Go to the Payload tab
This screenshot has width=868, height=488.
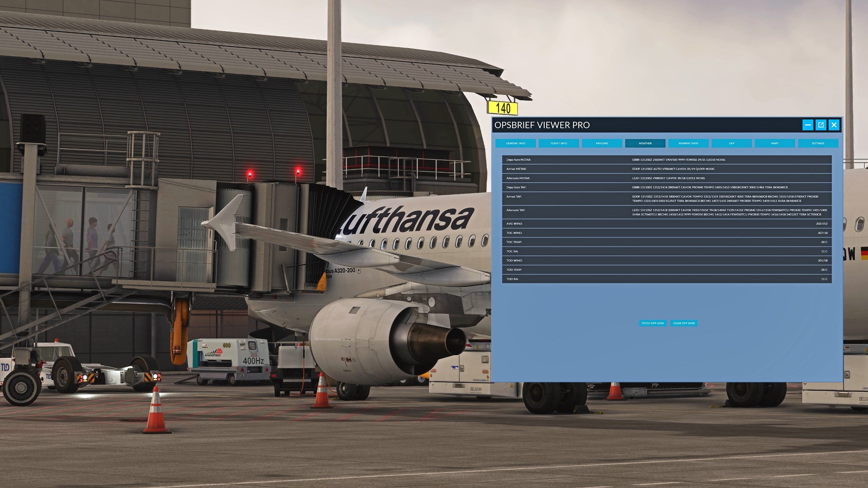click(602, 143)
